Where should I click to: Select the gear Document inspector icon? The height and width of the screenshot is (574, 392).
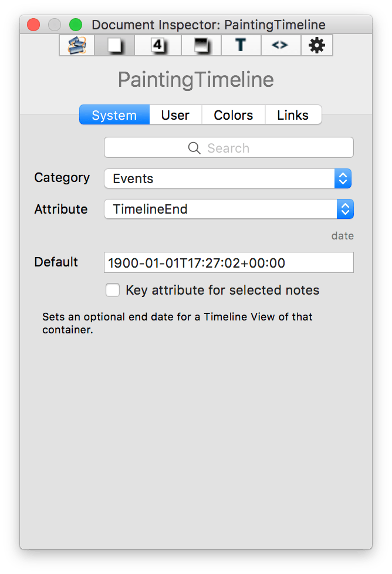[x=317, y=45]
